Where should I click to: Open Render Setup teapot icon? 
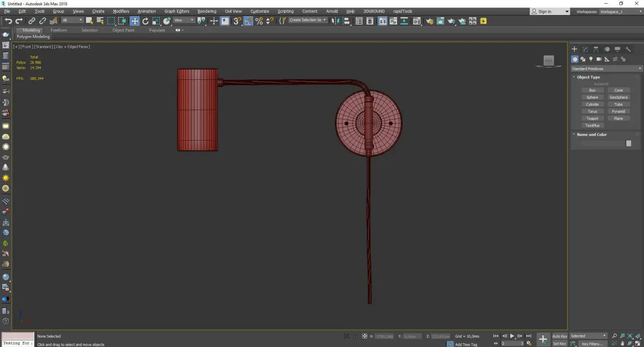coord(429,21)
